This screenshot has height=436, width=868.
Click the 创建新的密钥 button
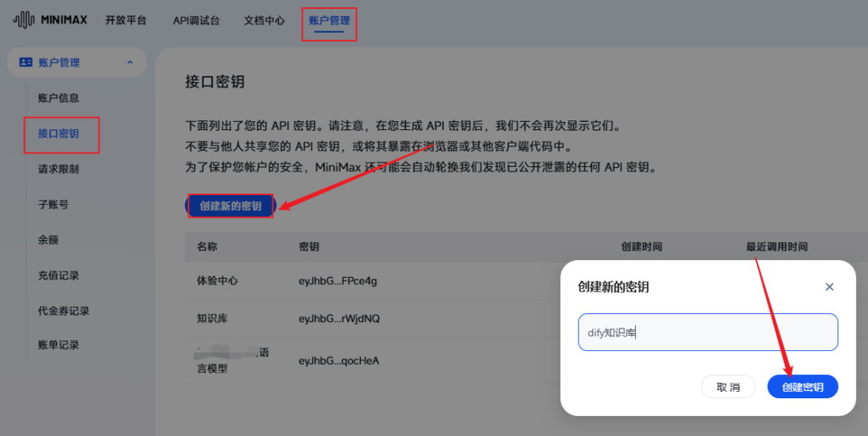231,206
